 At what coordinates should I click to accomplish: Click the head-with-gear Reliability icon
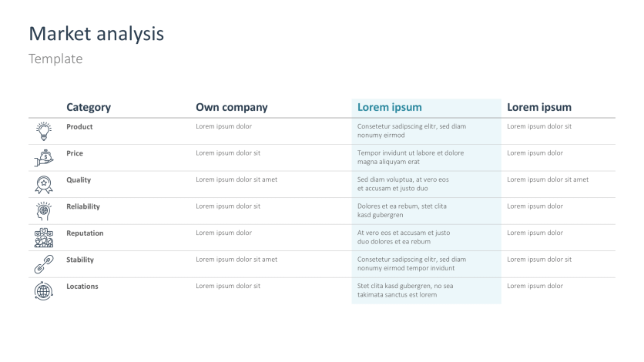coord(43,211)
